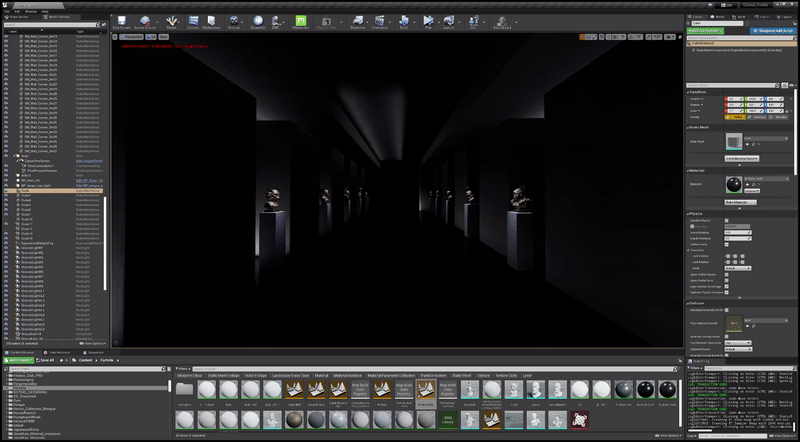
Task: Toggle Simulate Physics checkbox
Action: (727, 221)
